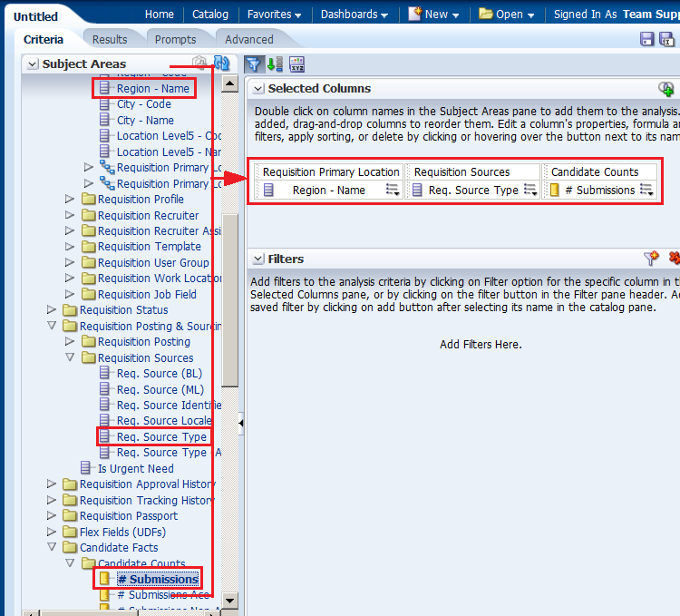Click the create filter icon in Filters header
Image resolution: width=680 pixels, height=616 pixels.
click(x=651, y=259)
